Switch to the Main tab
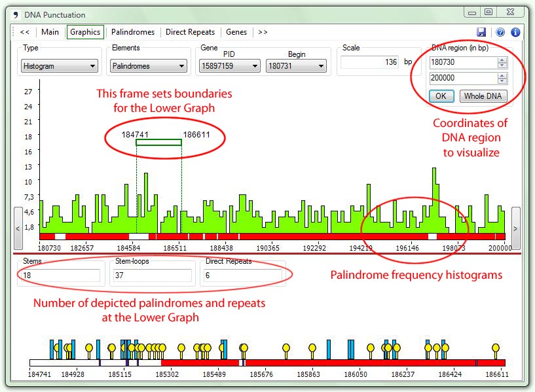The image size is (535, 392). pos(50,32)
